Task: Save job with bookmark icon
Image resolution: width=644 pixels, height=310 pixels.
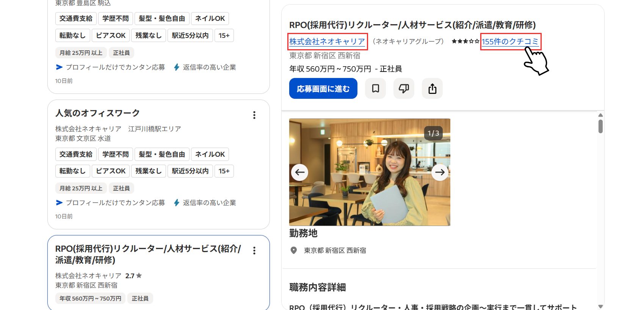Action: (375, 89)
